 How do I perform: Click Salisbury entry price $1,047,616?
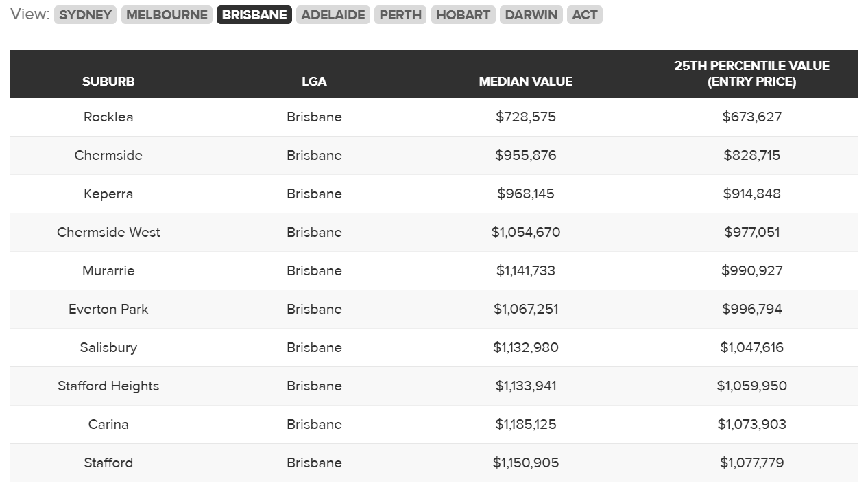(751, 347)
